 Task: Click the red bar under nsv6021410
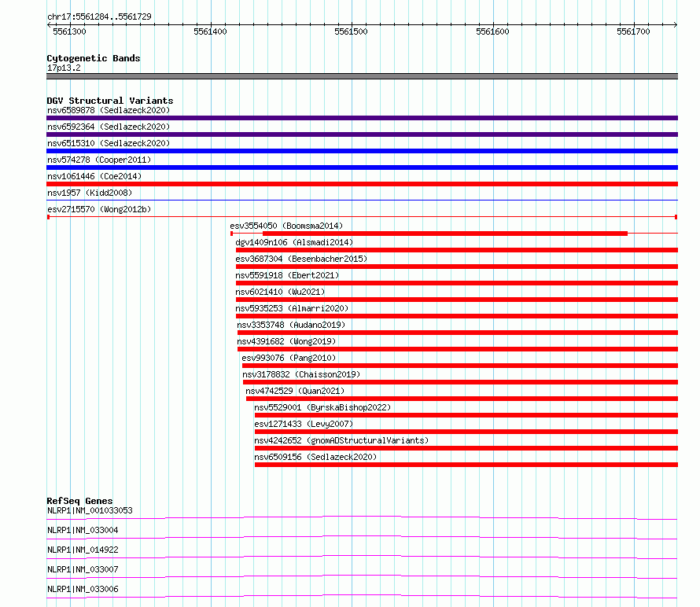point(457,300)
